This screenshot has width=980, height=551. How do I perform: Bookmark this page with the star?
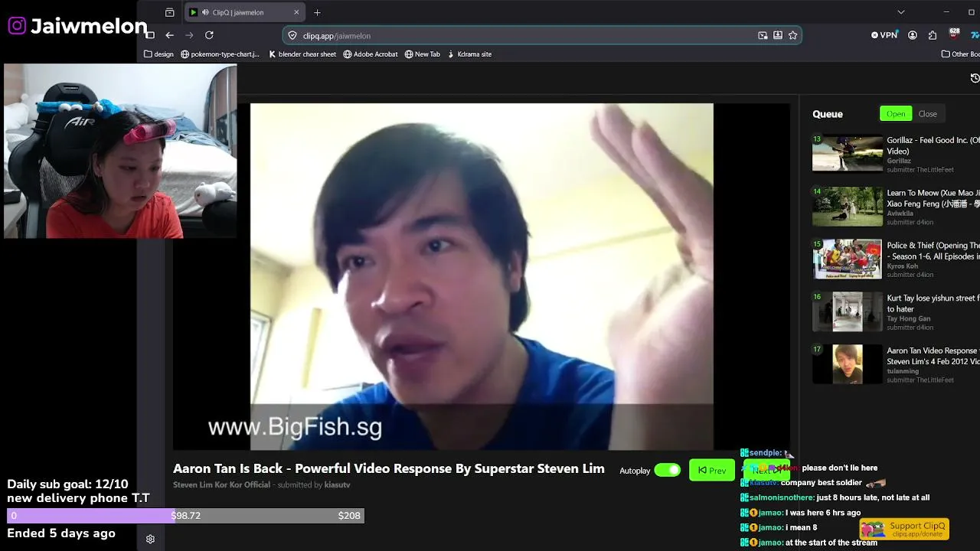click(792, 35)
